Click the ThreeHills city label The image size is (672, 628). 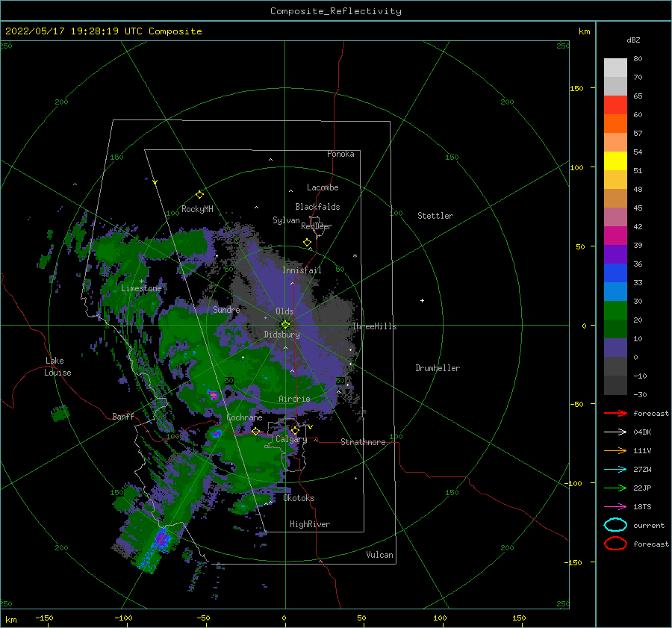pos(375,326)
